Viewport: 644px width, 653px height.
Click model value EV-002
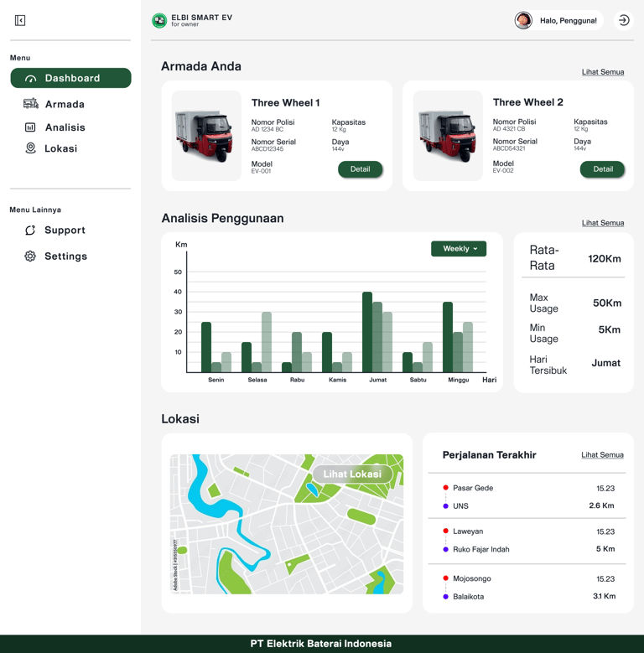(503, 171)
